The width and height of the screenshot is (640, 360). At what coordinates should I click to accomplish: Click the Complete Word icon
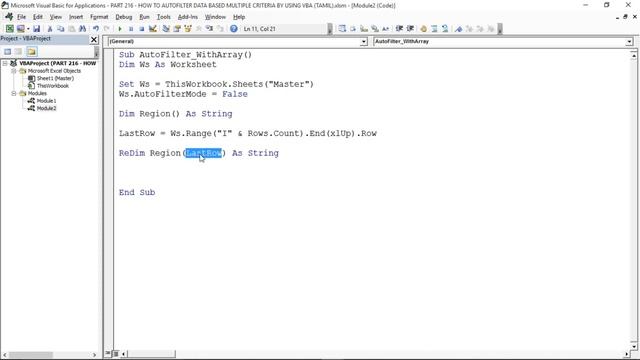(385, 29)
